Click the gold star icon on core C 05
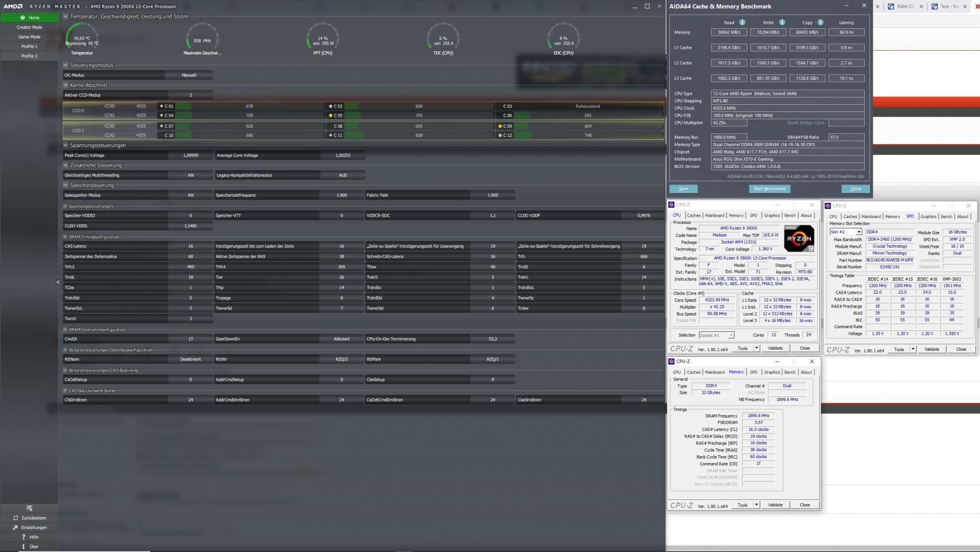980x552 pixels. (x=330, y=115)
